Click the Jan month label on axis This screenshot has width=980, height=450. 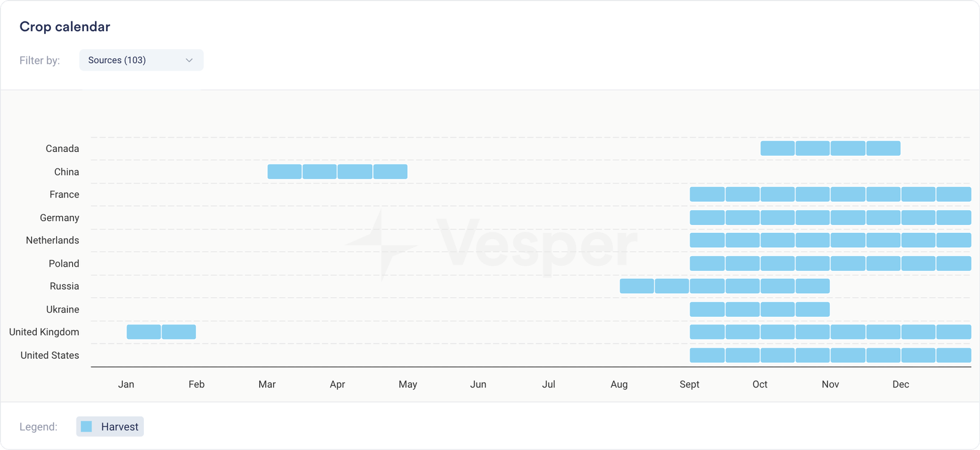coord(126,384)
